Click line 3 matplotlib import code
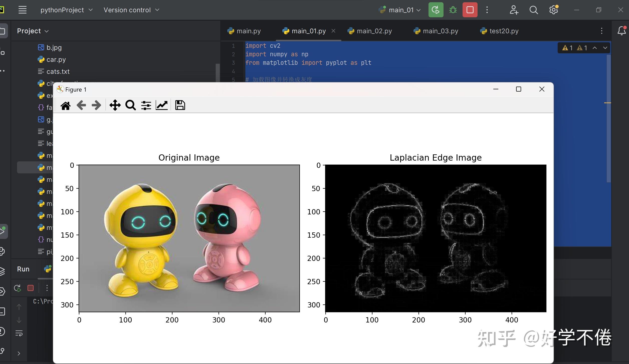 point(308,63)
